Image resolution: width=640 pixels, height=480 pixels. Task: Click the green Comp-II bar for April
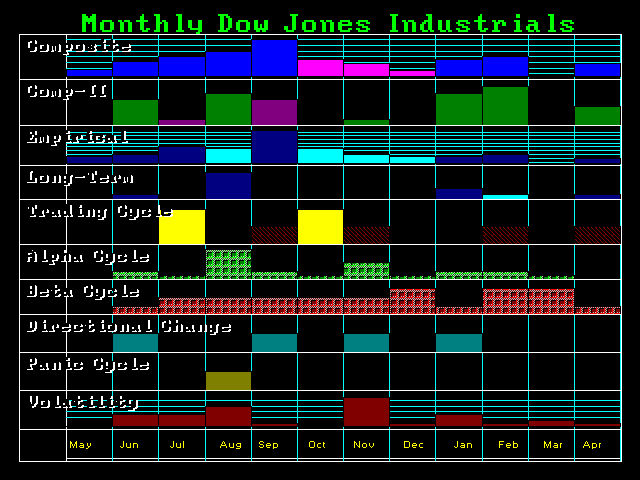click(x=598, y=116)
